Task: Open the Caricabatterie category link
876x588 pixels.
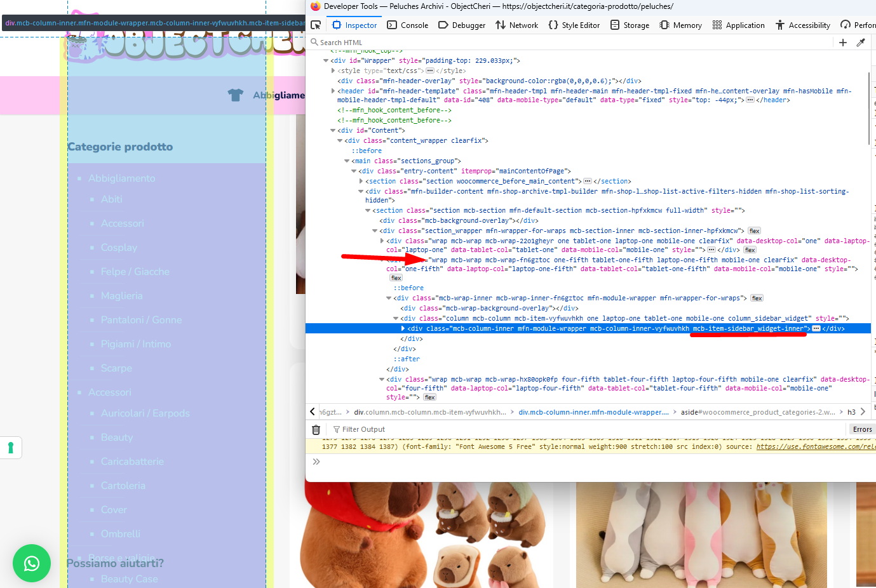Action: 132,462
